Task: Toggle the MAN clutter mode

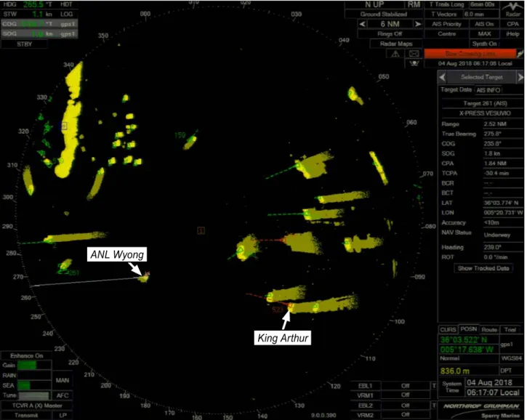Action: click(x=63, y=380)
